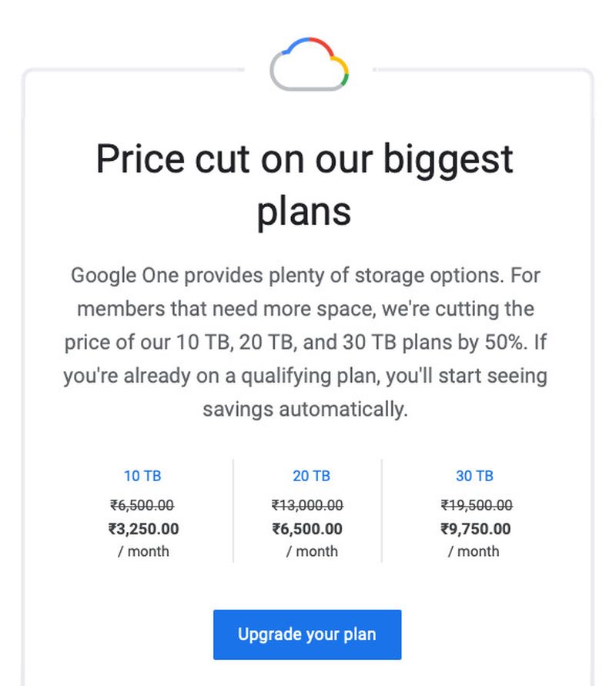
Task: Select the 10 TB plan label
Action: point(142,476)
